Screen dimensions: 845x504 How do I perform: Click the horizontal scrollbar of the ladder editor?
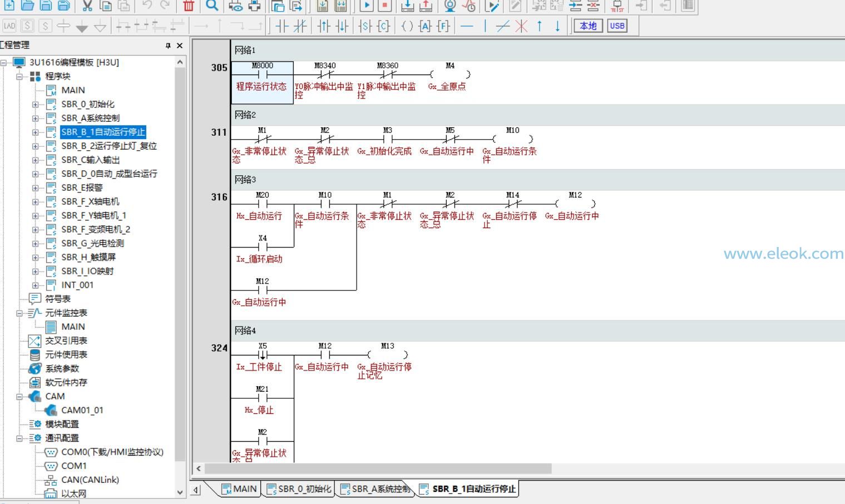click(378, 468)
